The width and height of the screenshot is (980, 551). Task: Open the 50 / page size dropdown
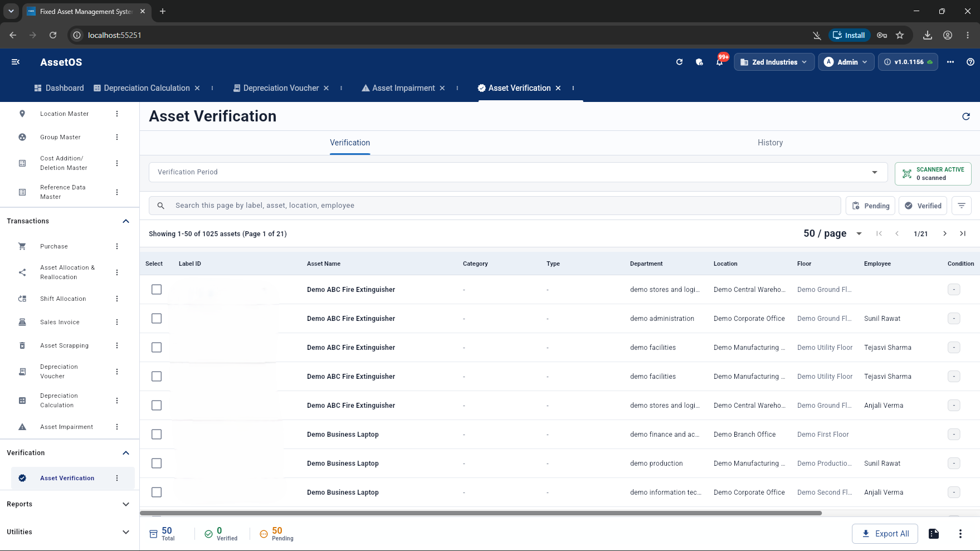(x=833, y=233)
